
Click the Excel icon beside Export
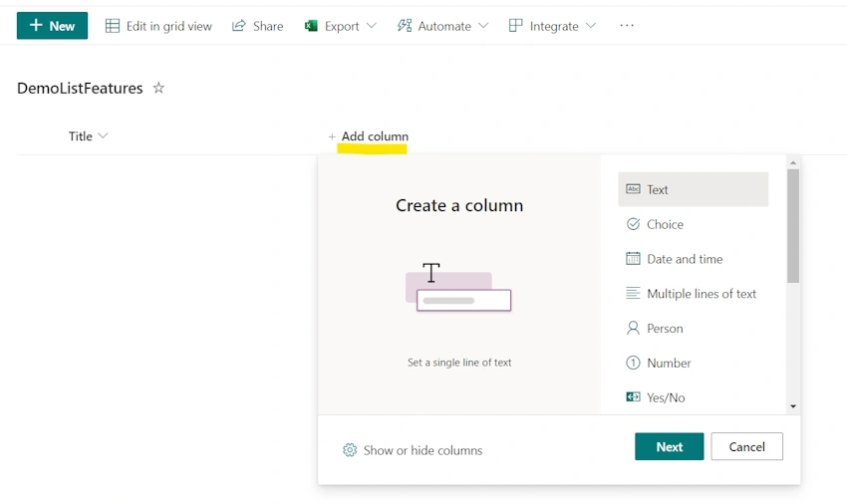[x=311, y=26]
